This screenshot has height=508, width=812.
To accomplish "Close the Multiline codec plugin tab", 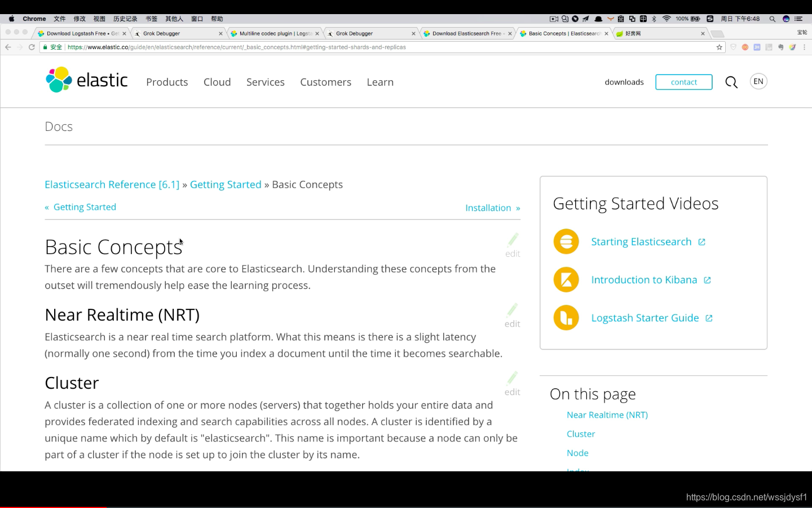I will pyautogui.click(x=317, y=34).
